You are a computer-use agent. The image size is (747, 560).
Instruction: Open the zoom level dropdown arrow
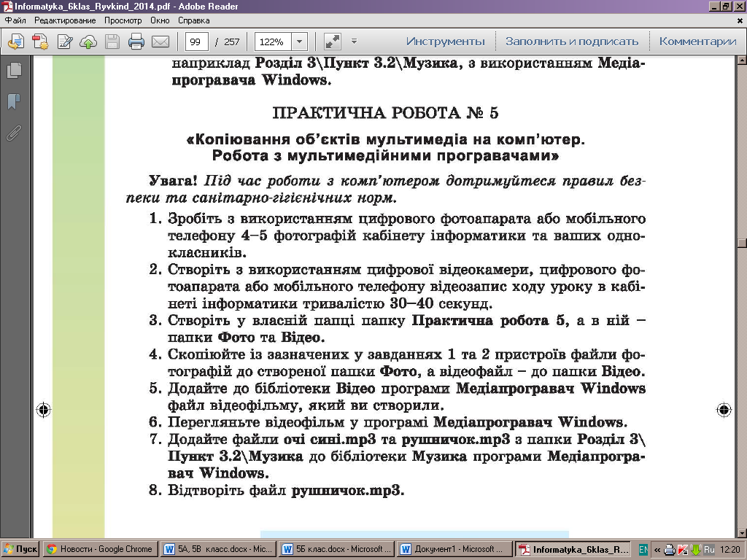point(299,42)
